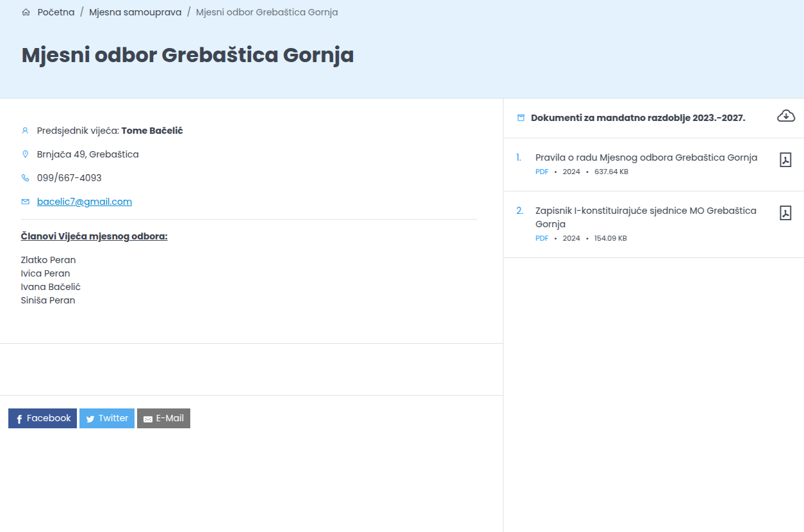804x532 pixels.
Task: Open Pravila o radu Mjesnog odbora document
Action: (646, 157)
